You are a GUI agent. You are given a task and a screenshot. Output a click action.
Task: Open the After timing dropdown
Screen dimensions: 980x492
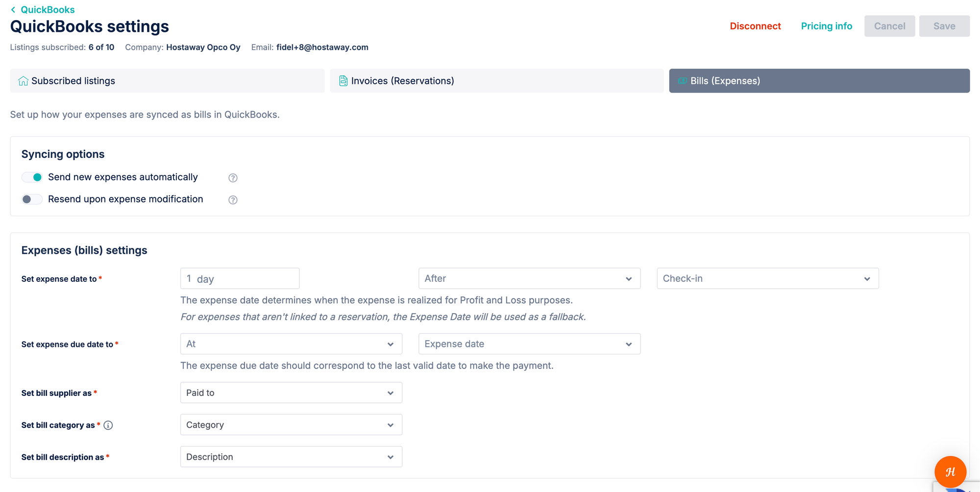click(529, 278)
